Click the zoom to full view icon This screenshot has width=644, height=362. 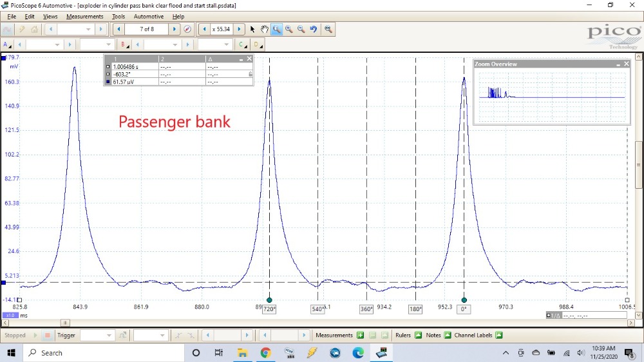pos(328,30)
